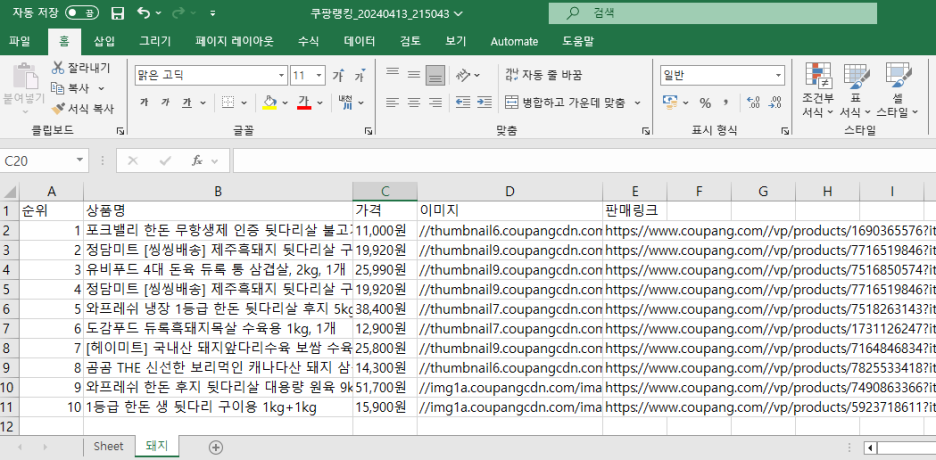Toggle 자동 줄 바꿈 wrap text
The width and height of the screenshot is (936, 460).
543,75
